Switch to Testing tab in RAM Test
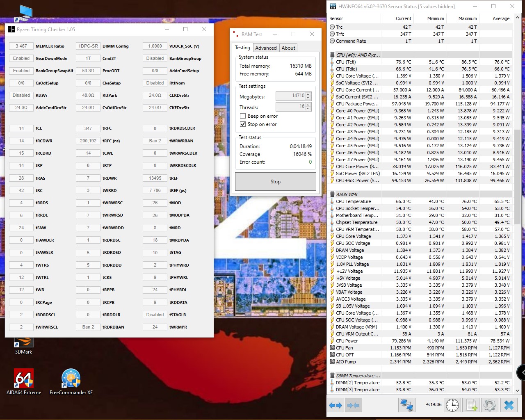The height and width of the screenshot is (420, 525). (x=242, y=48)
